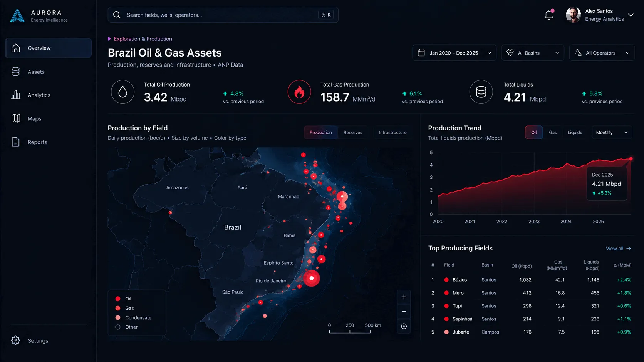
Task: Toggle Condensate legend item
Action: click(x=133, y=318)
